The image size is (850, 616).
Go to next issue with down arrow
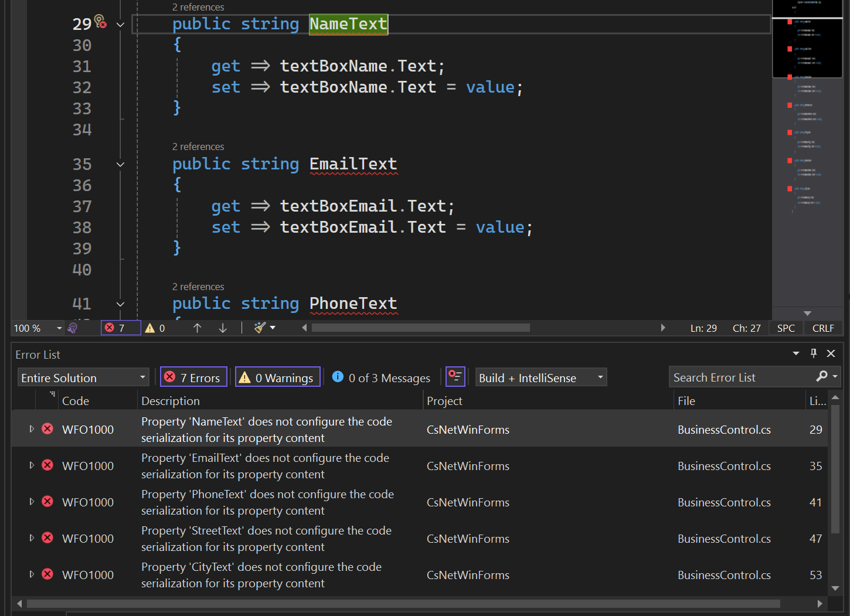[223, 328]
